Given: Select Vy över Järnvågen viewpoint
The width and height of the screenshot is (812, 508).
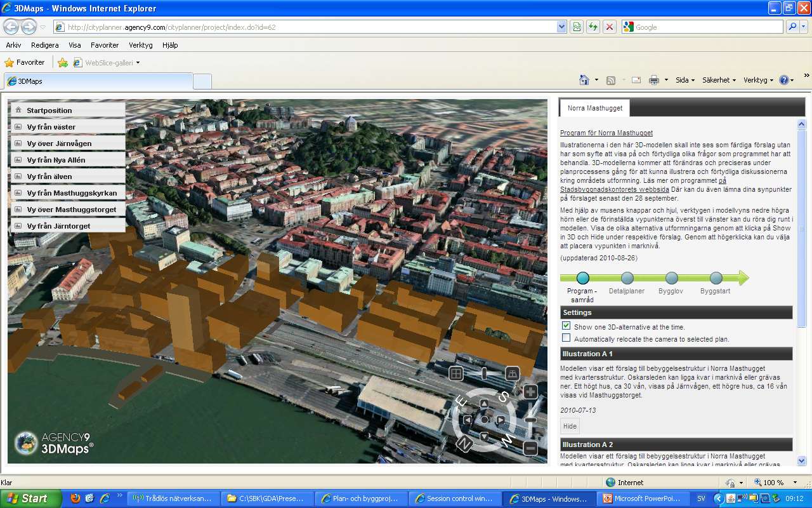Looking at the screenshot, I should click(x=67, y=144).
